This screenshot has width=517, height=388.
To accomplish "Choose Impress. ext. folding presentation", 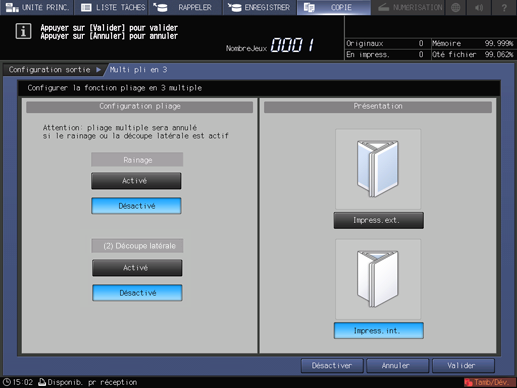I will tap(379, 220).
